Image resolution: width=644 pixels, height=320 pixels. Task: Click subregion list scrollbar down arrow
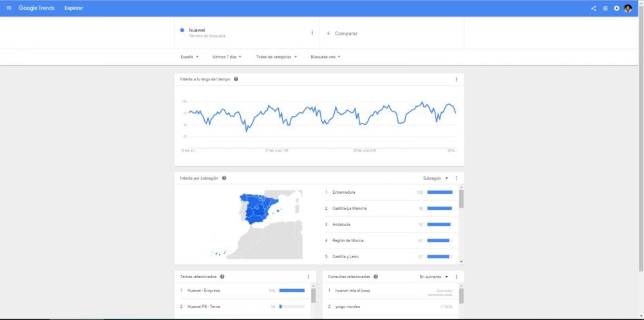tap(461, 261)
